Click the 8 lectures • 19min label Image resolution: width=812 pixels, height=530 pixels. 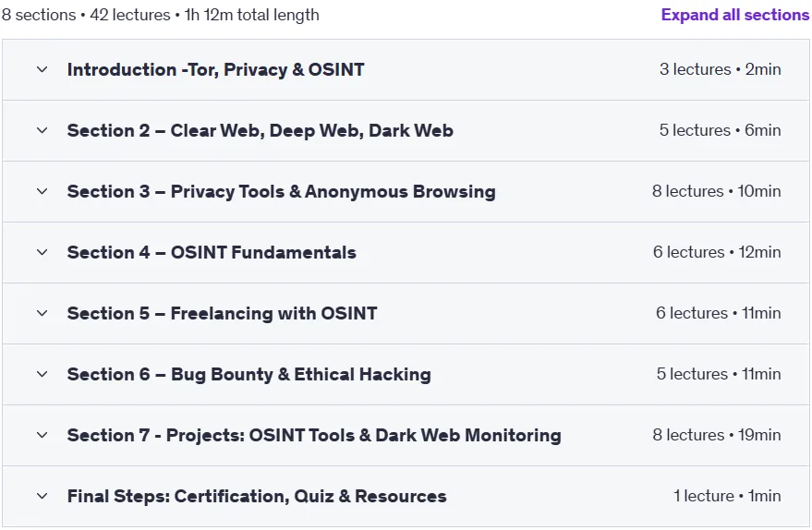click(x=717, y=435)
